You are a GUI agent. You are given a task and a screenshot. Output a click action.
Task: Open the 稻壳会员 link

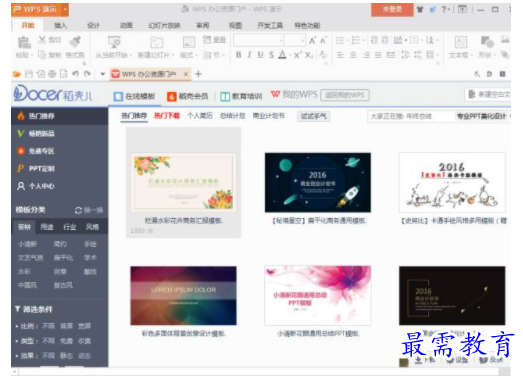coord(187,96)
